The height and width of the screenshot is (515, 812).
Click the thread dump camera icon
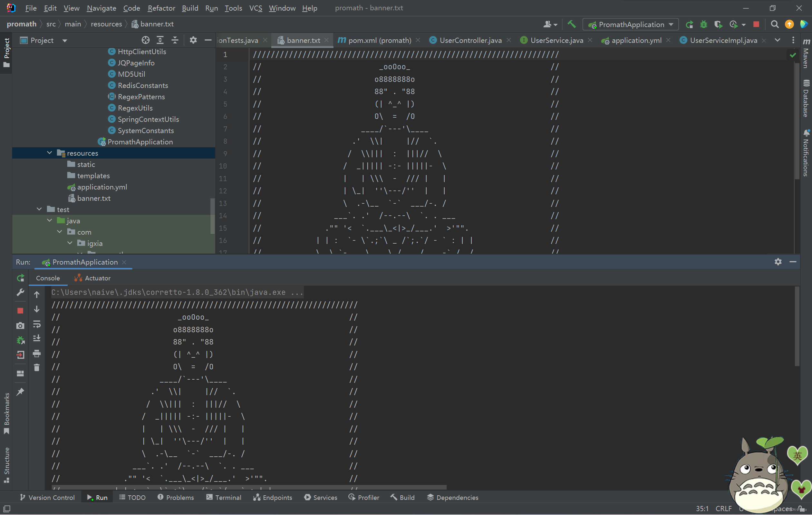(x=21, y=326)
